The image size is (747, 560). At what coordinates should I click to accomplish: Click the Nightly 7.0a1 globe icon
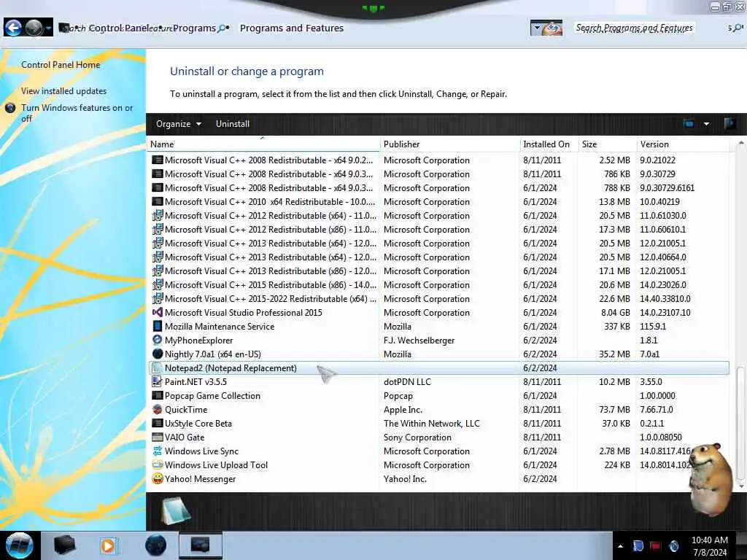tap(158, 354)
